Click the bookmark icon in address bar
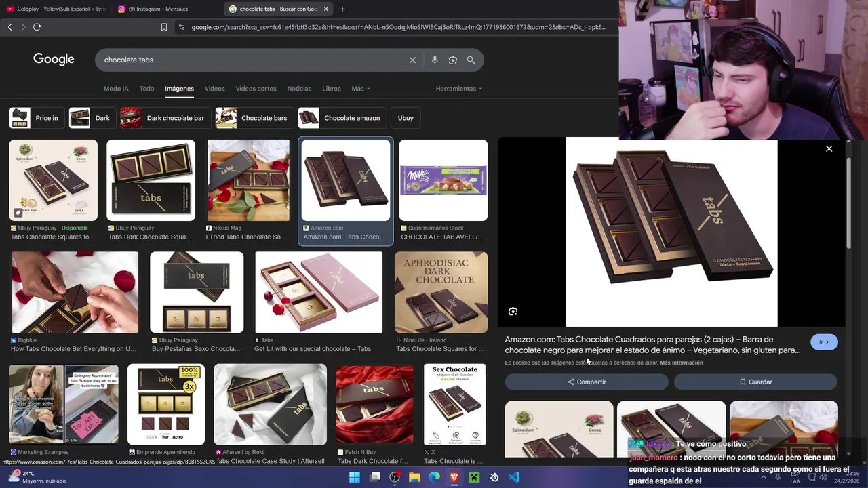 pyautogui.click(x=164, y=27)
